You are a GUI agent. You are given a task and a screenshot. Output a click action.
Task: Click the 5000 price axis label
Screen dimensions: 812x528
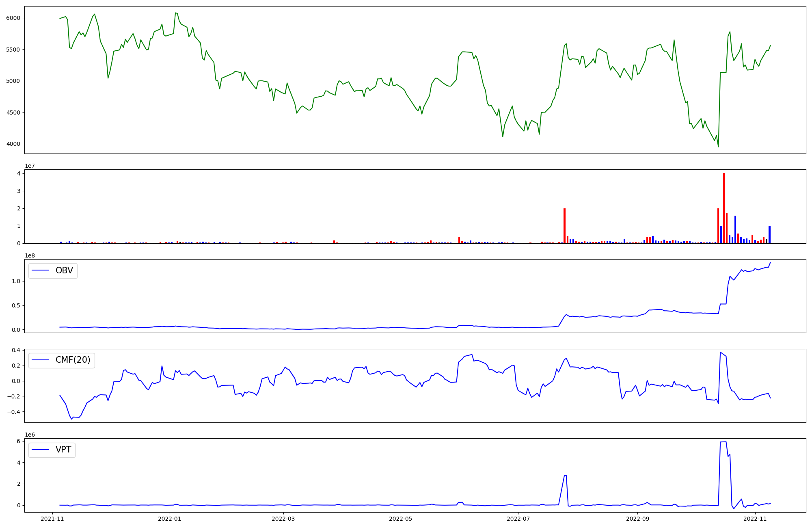tap(13, 81)
